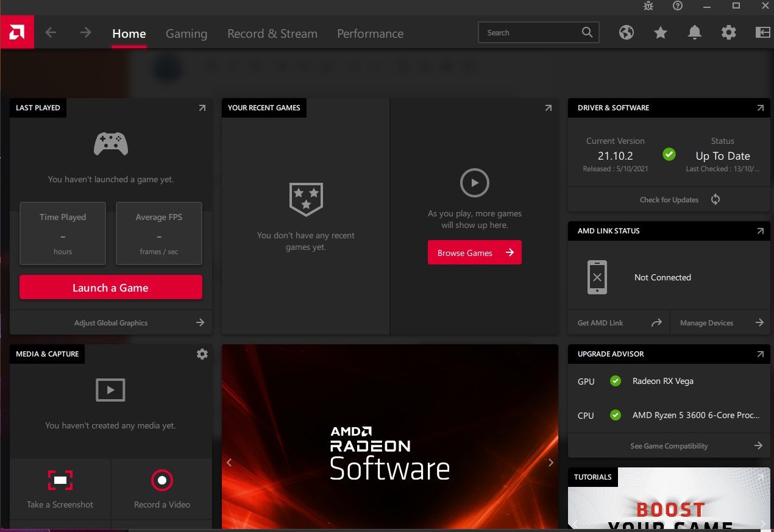Viewport: 774px width, 532px height.
Task: Advance to the next banner slide
Action: pyautogui.click(x=551, y=463)
